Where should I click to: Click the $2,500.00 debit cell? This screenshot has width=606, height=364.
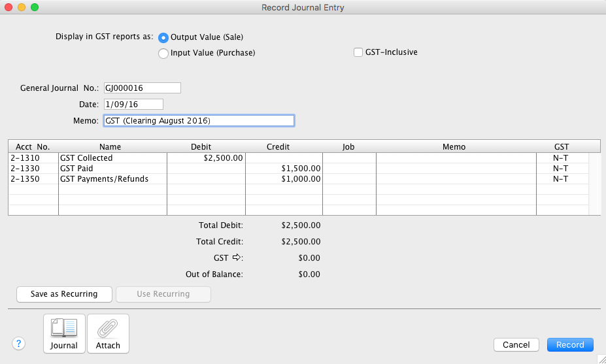pos(206,158)
